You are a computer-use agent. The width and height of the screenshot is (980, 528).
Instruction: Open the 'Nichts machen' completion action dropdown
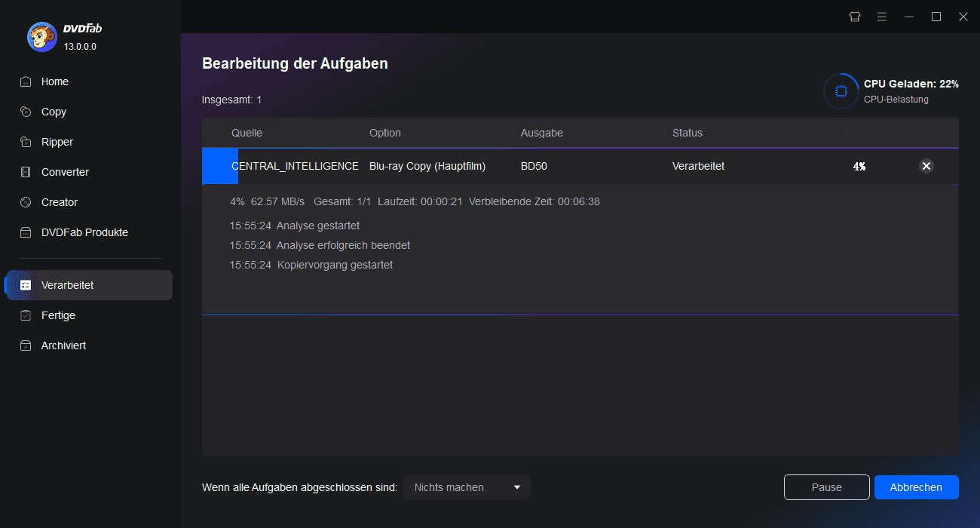[x=467, y=487]
